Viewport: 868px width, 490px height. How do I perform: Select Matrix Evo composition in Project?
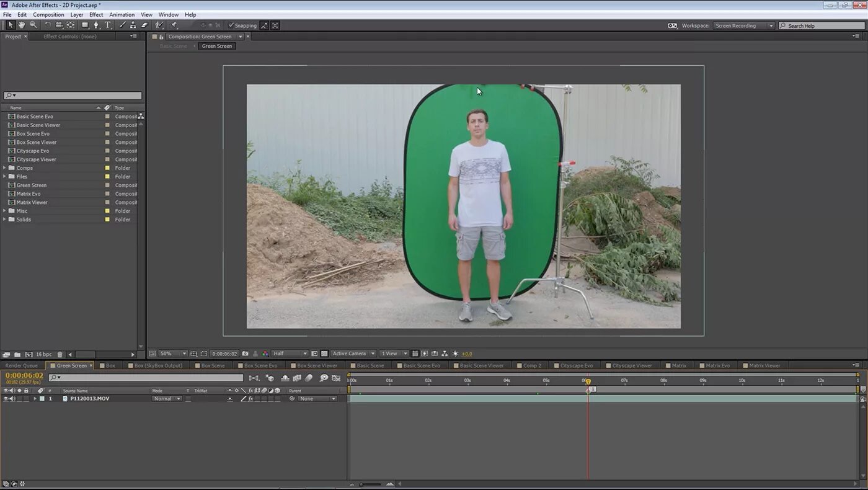click(x=29, y=194)
